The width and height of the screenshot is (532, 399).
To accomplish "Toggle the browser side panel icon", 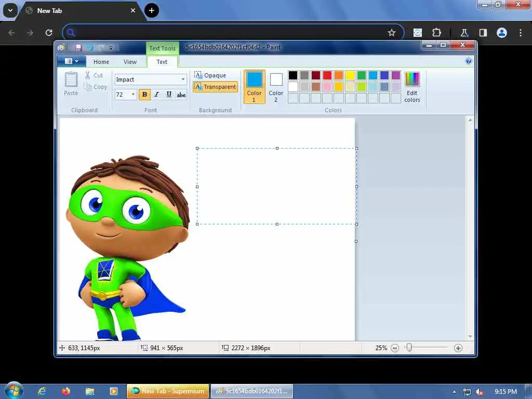I will [483, 33].
